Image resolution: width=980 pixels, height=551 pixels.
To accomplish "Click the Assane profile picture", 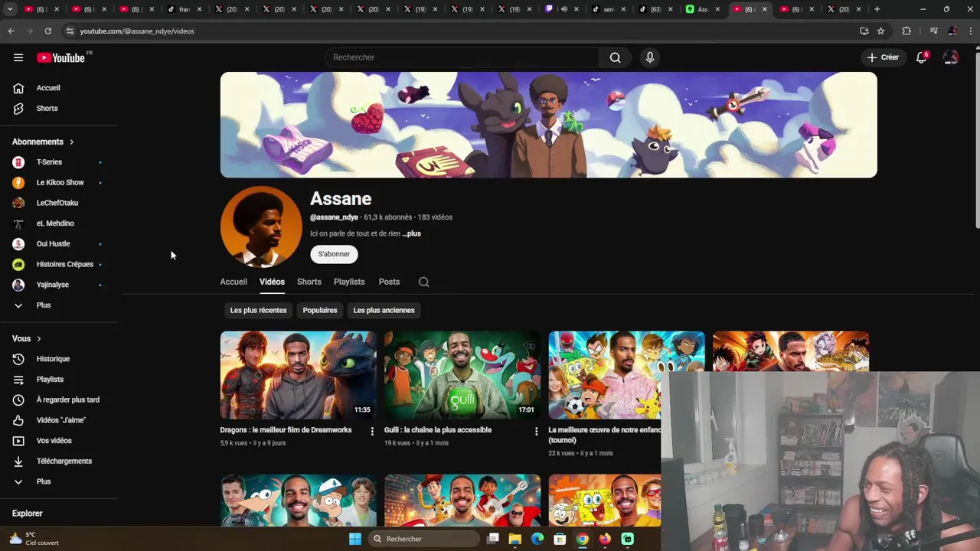I will click(x=261, y=227).
